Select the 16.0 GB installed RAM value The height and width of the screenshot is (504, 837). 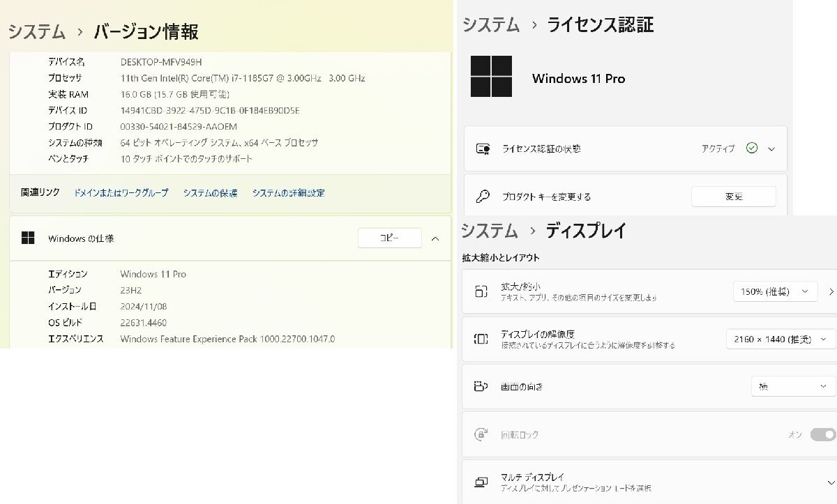point(175,94)
